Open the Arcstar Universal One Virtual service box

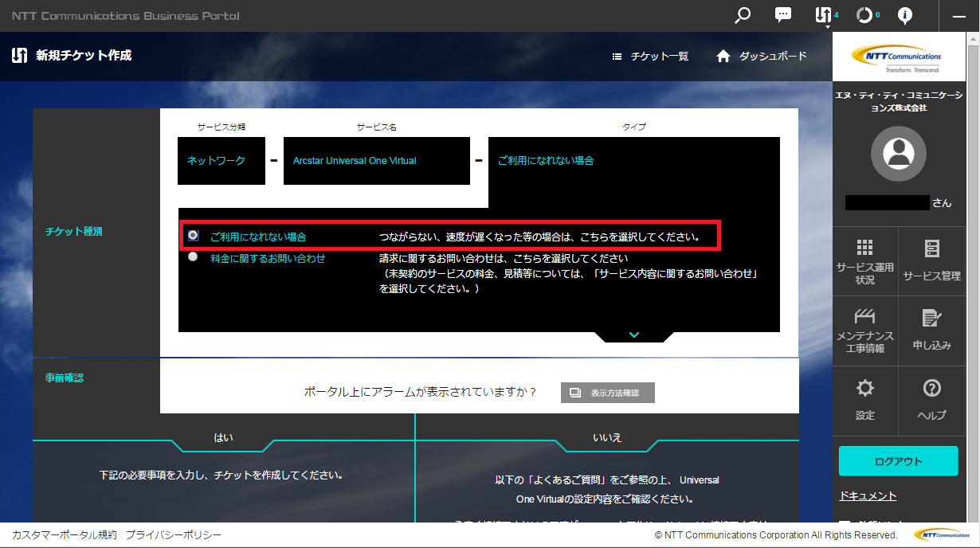coord(377,161)
